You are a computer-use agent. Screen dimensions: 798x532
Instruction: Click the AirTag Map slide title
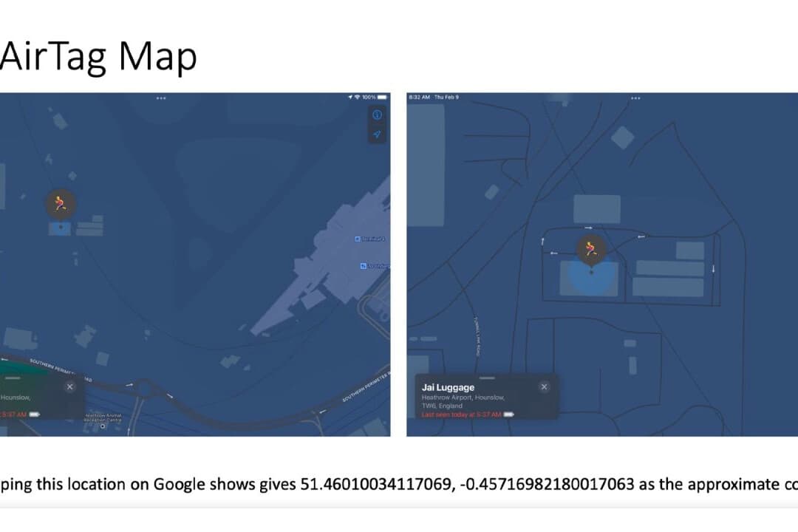(x=99, y=57)
